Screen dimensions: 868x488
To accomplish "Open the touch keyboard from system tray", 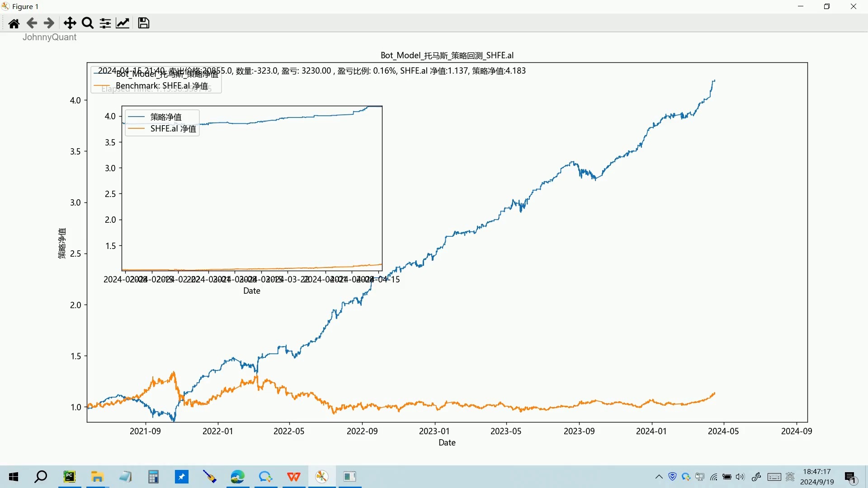I will point(774,477).
